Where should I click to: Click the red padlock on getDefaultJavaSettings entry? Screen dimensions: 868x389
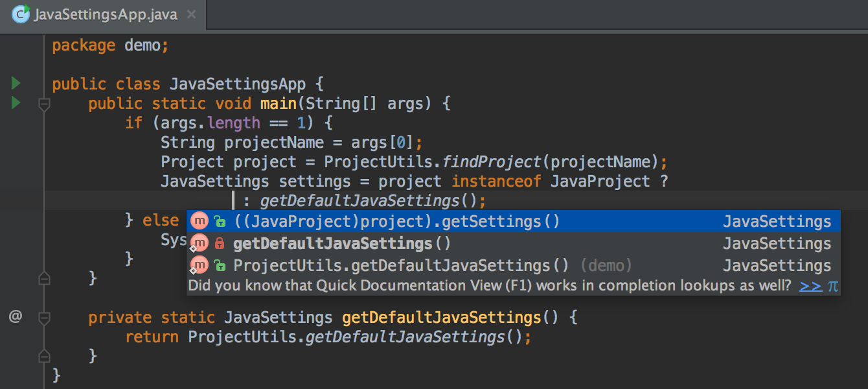click(221, 242)
